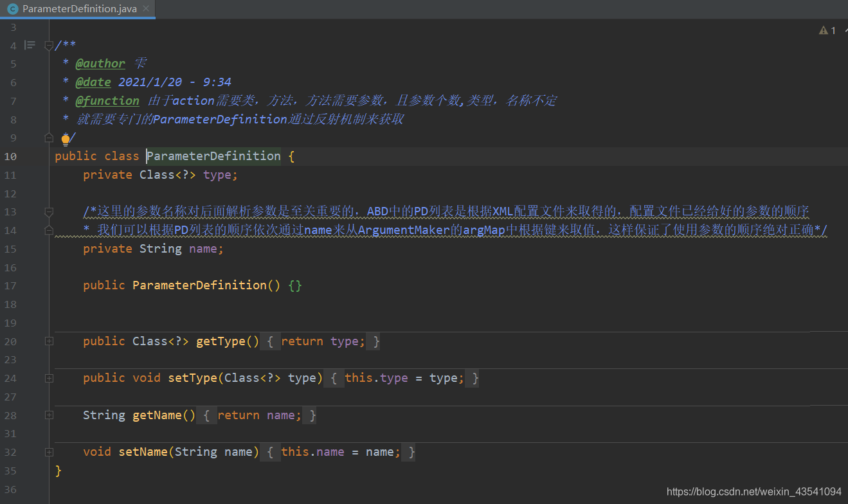Screen dimensions: 848x504
Task: Click the 'class' keyword on line 10
Action: 122,156
